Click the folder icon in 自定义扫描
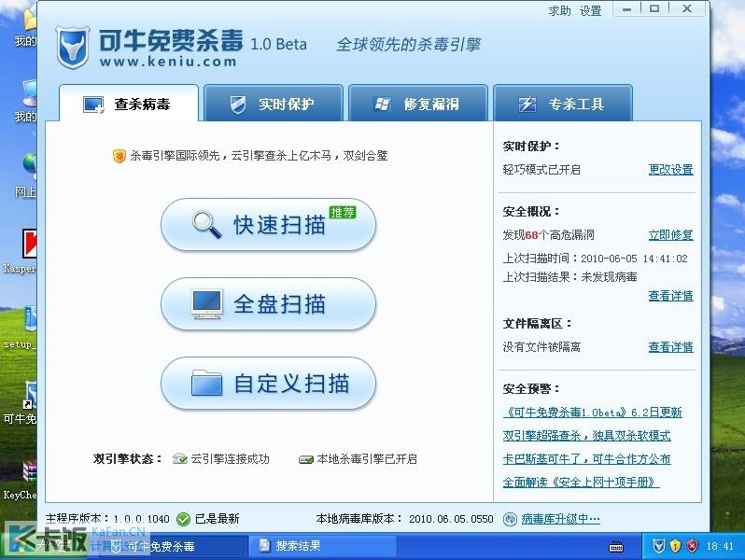This screenshot has width=745, height=560. 206,383
